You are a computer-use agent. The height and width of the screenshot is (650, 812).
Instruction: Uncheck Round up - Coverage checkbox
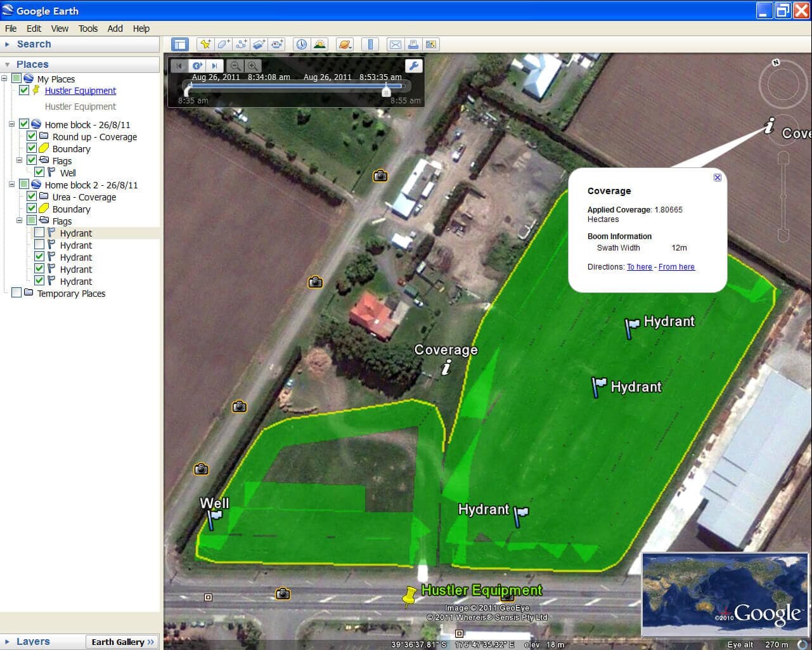32,136
